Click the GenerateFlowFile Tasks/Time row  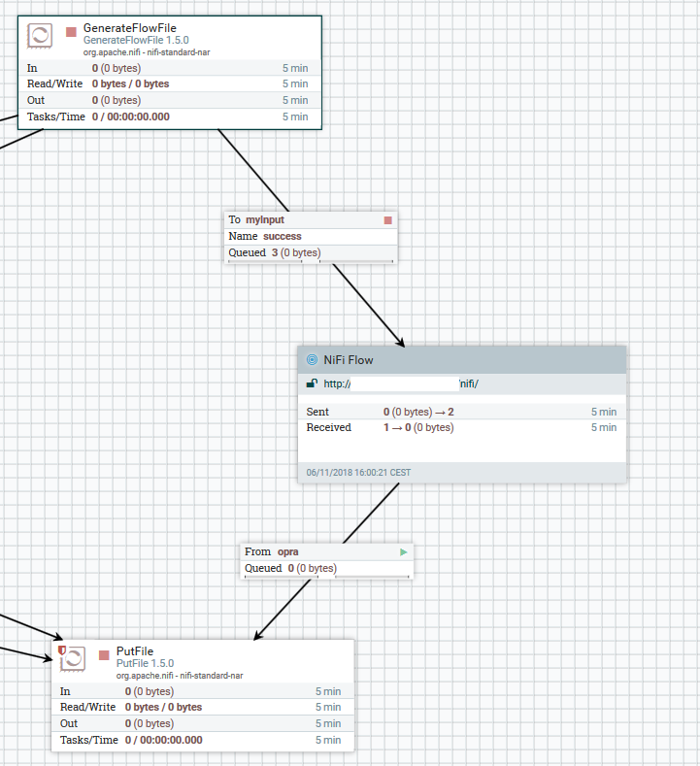tap(170, 117)
